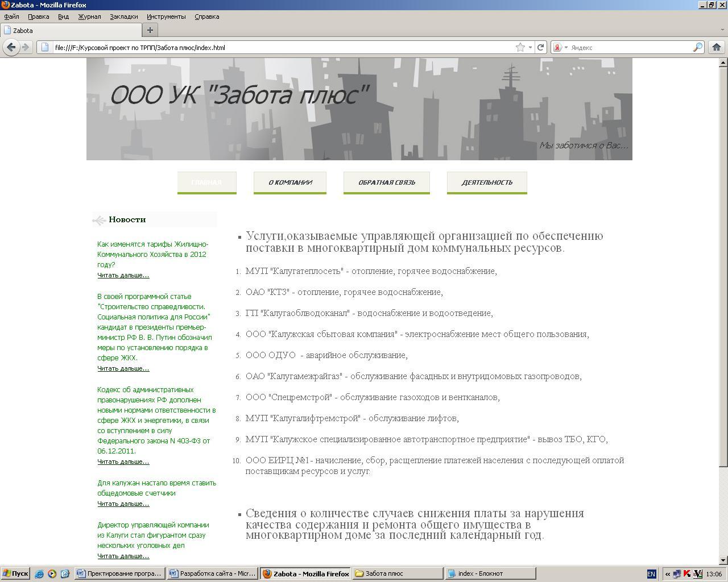The height and width of the screenshot is (582, 728).
Task: Click the third Quick Launch icon
Action: tap(64, 573)
